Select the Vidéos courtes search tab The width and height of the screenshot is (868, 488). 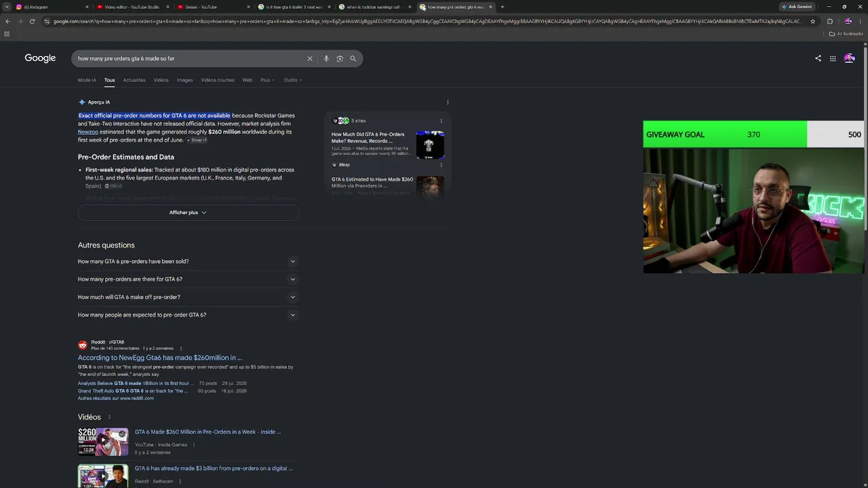pos(218,80)
